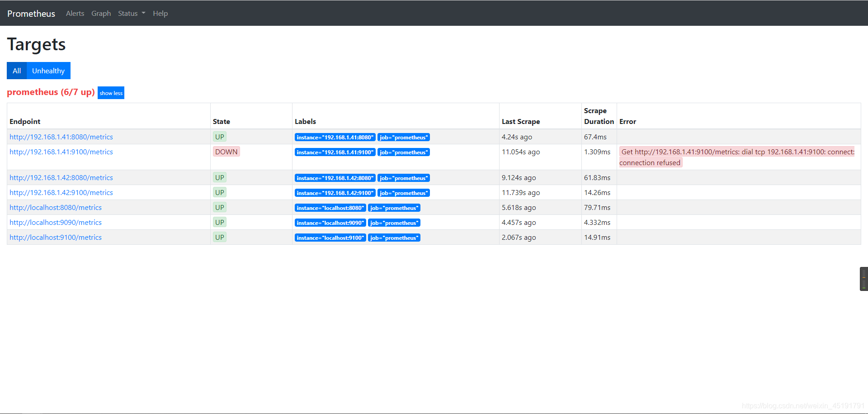Click the prometheus (6/7 up) job heading

coord(51,92)
